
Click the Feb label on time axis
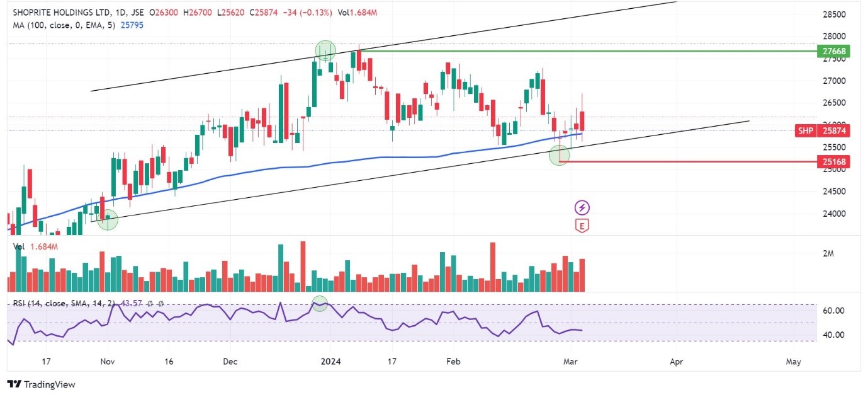coord(452,362)
